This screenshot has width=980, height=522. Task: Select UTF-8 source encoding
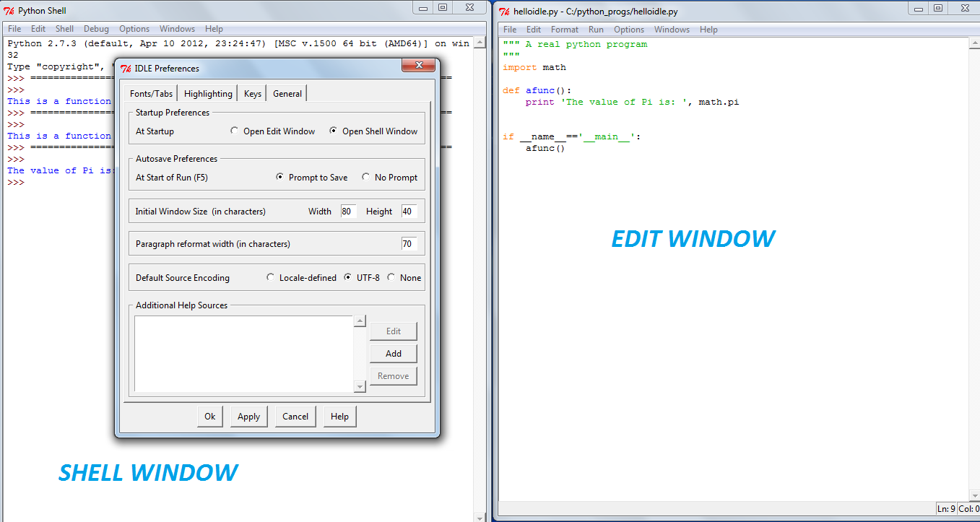point(361,278)
